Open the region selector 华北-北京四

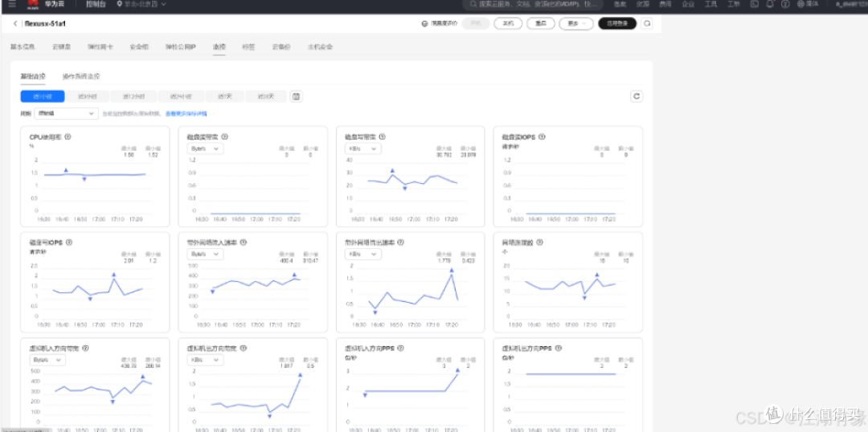(141, 4)
